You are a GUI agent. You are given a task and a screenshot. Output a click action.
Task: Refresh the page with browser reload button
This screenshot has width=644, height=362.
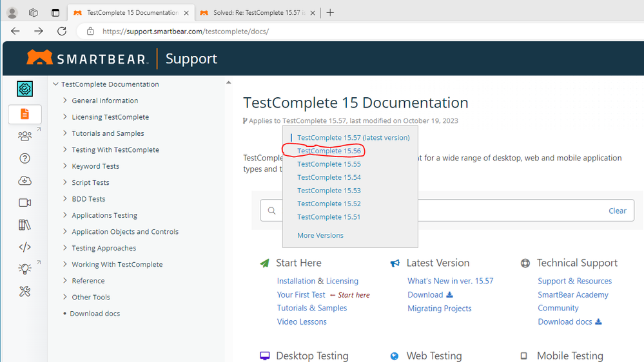coord(62,31)
